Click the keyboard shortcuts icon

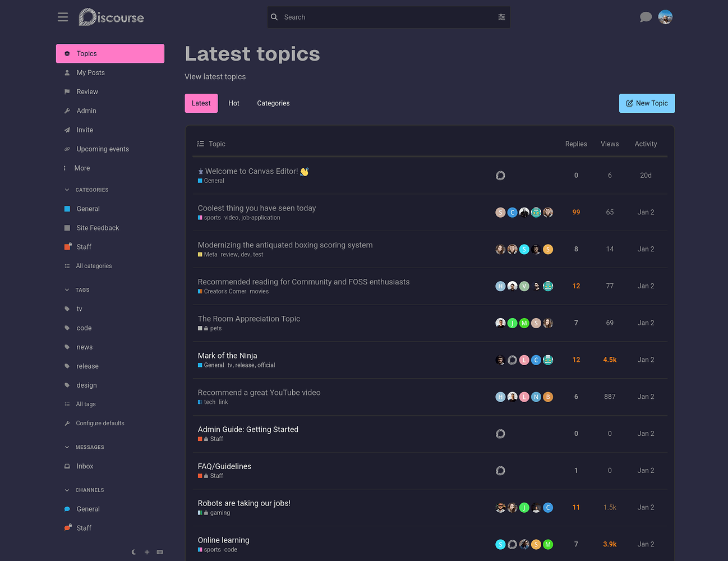160,552
